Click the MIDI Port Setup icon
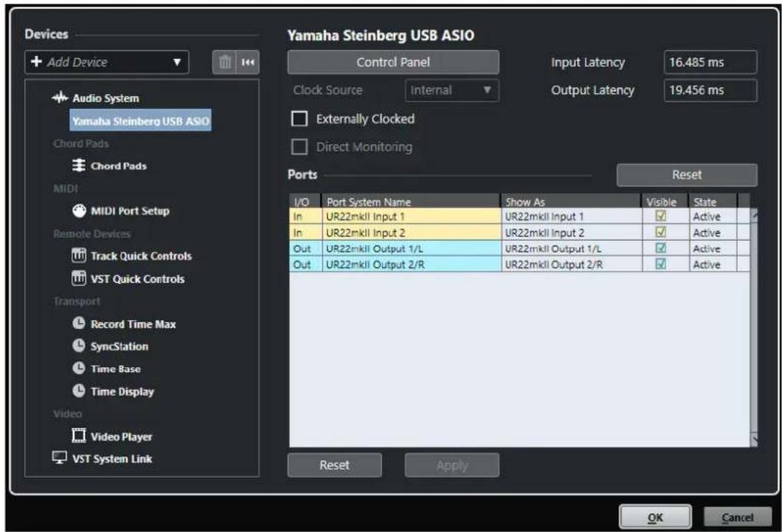This screenshot has width=782, height=532. (79, 211)
